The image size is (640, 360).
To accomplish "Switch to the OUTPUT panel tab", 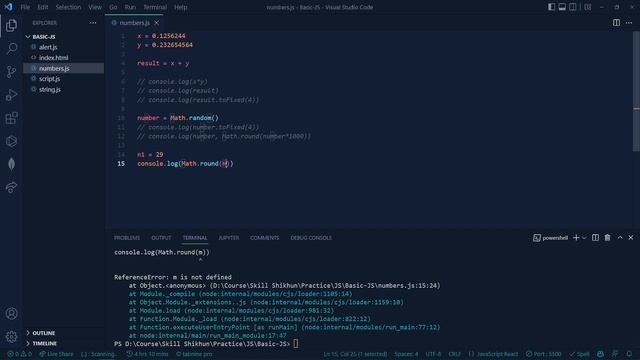I will (161, 238).
